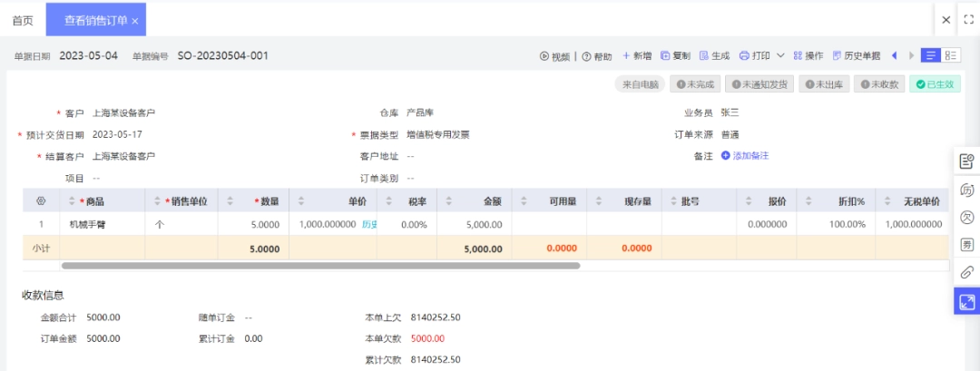Open the table column settings gear icon
The width and height of the screenshot is (980, 371).
[41, 201]
